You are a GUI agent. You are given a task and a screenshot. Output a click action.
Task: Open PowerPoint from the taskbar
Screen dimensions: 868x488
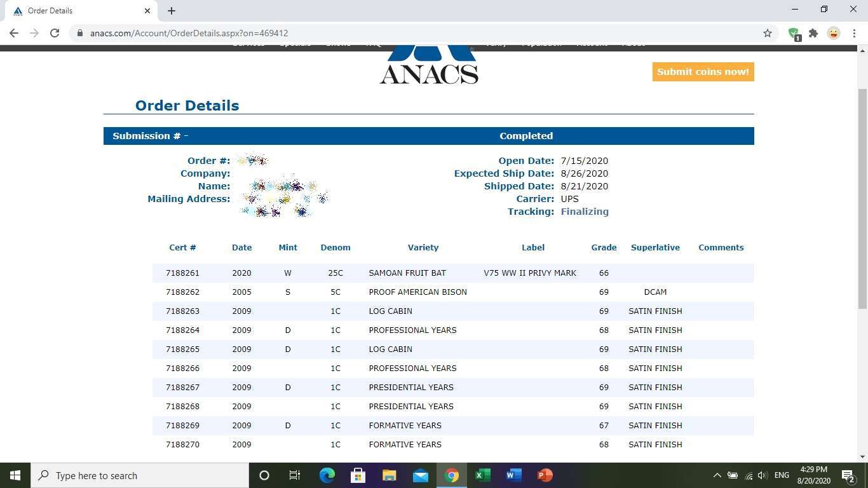click(545, 475)
